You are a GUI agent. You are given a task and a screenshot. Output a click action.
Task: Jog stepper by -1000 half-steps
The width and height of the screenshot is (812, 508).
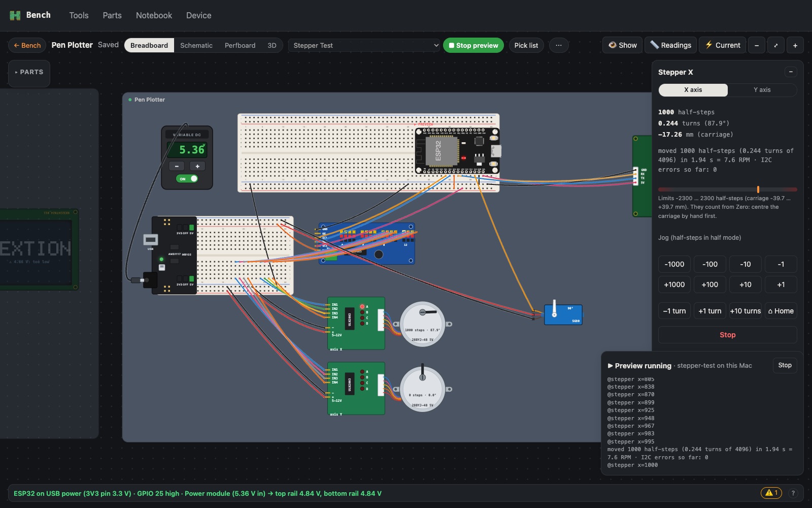tap(674, 264)
